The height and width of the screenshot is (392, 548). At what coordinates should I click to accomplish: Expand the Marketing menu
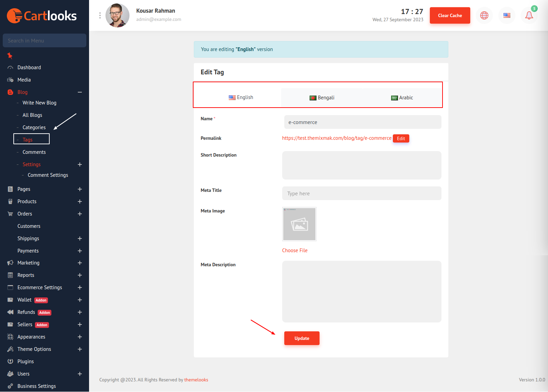[x=80, y=263]
